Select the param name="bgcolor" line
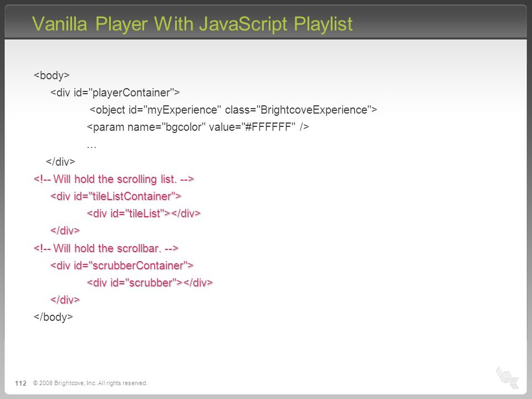The width and height of the screenshot is (532, 399). (198, 127)
